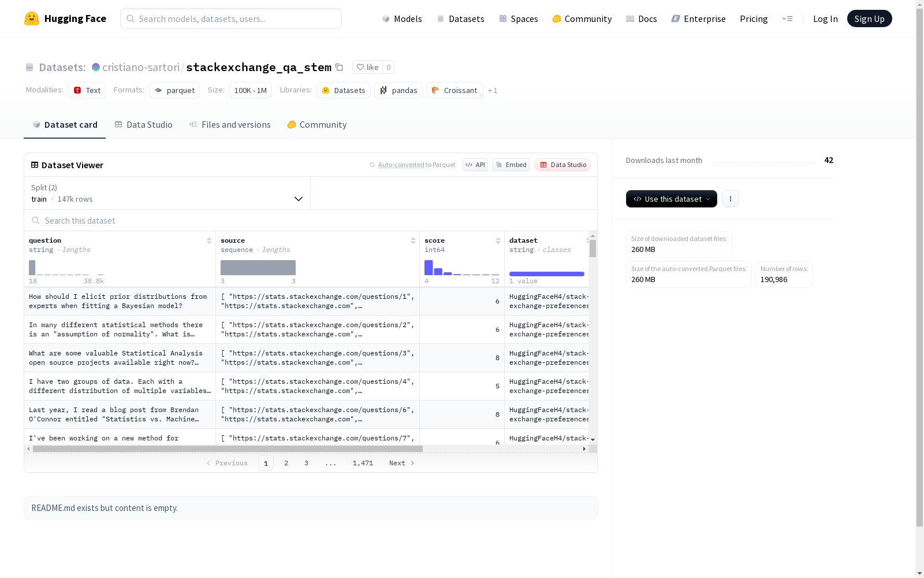This screenshot has width=924, height=578.
Task: Click the Sign Up button
Action: (x=869, y=18)
